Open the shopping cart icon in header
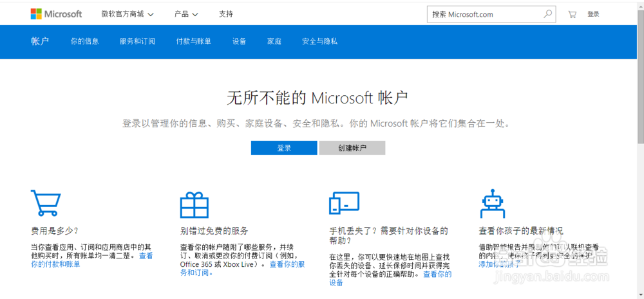644x299 pixels. 572,14
